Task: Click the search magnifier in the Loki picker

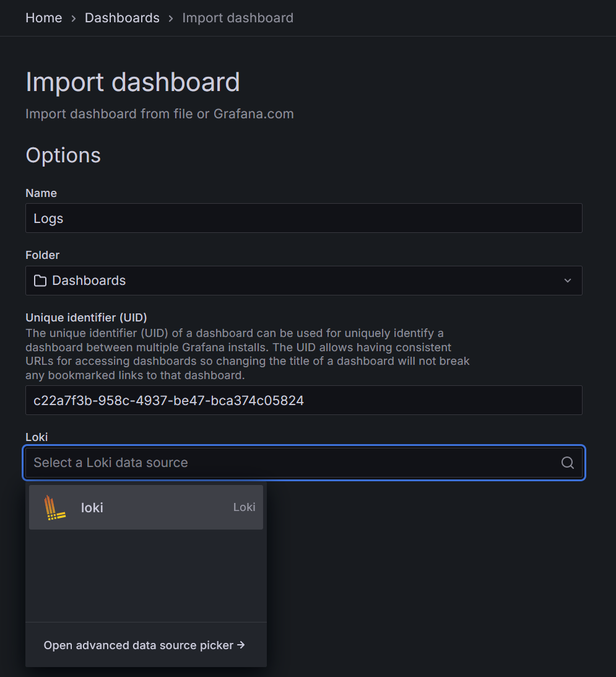Action: click(567, 462)
